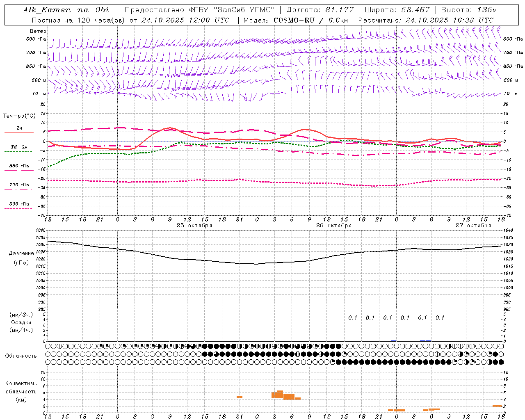Click the (км) unit under convective облачность
Screen dimensions: 525x420
click(x=21, y=400)
